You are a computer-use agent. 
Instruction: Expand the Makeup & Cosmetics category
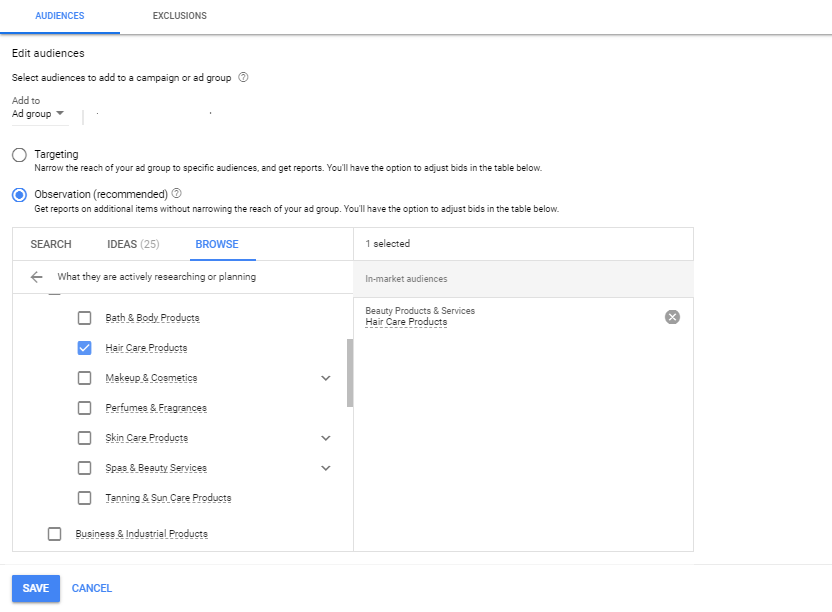pyautogui.click(x=326, y=378)
